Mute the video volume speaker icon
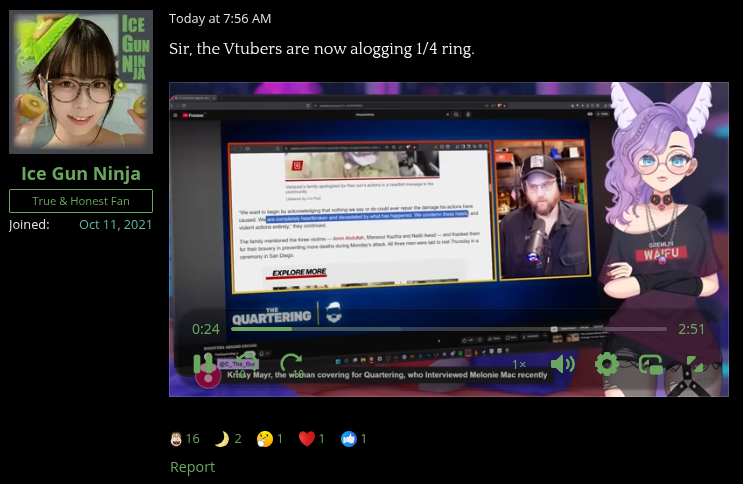Image resolution: width=743 pixels, height=484 pixels. (562, 364)
